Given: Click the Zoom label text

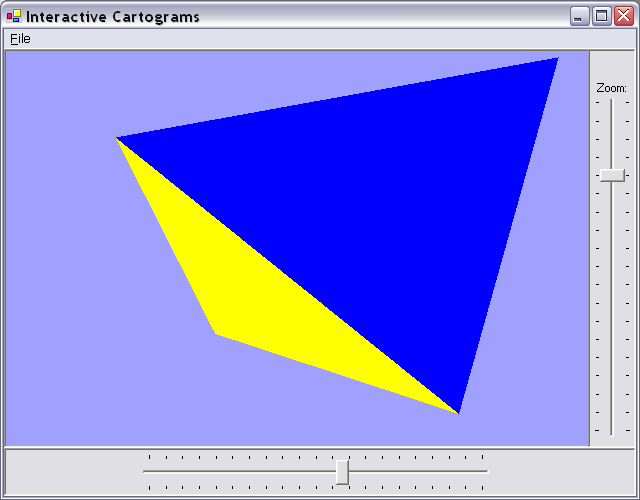Looking at the screenshot, I should pos(611,88).
